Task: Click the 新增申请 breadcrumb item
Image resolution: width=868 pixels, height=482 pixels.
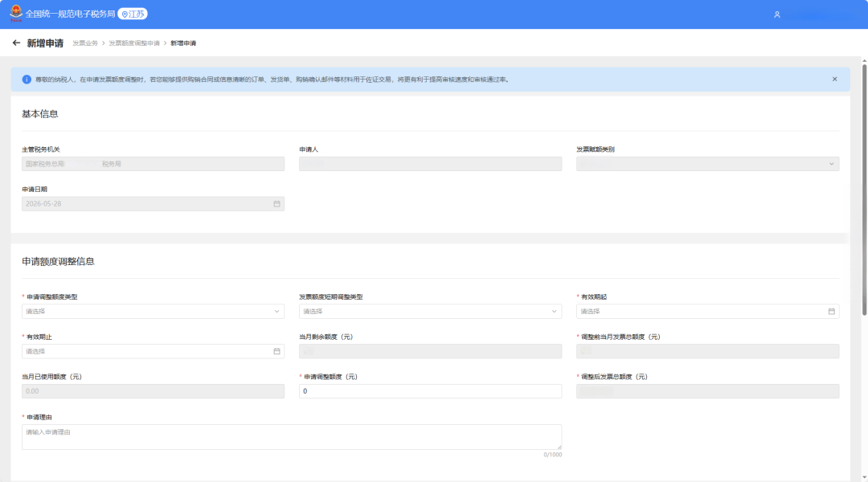Action: tap(183, 43)
